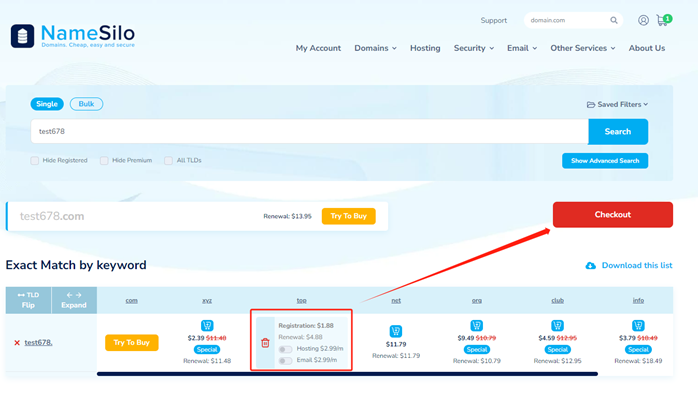The image size is (698, 405).
Task: Click the Support link
Action: [494, 20]
